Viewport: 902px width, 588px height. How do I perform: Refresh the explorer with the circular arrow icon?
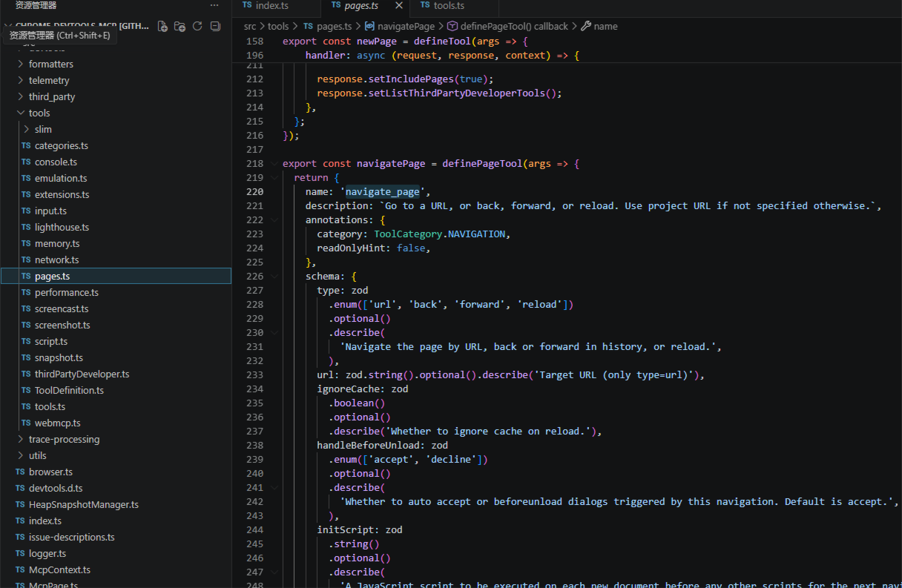(x=197, y=27)
